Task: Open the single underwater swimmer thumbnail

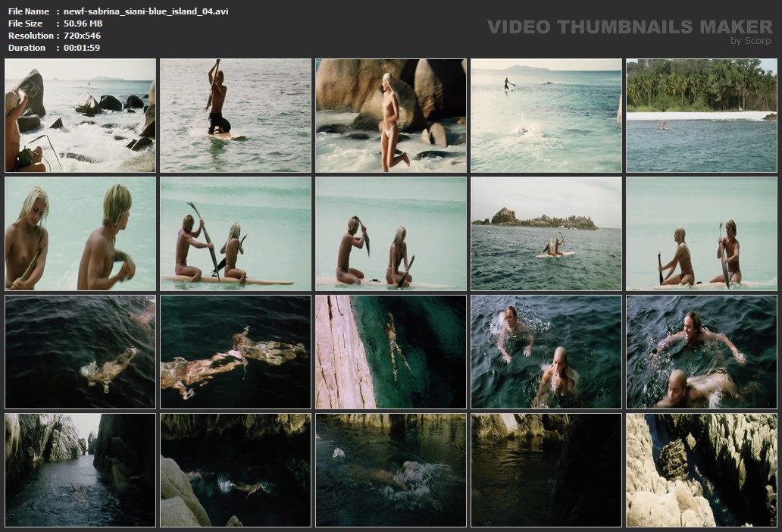Action: pyautogui.click(x=80, y=352)
